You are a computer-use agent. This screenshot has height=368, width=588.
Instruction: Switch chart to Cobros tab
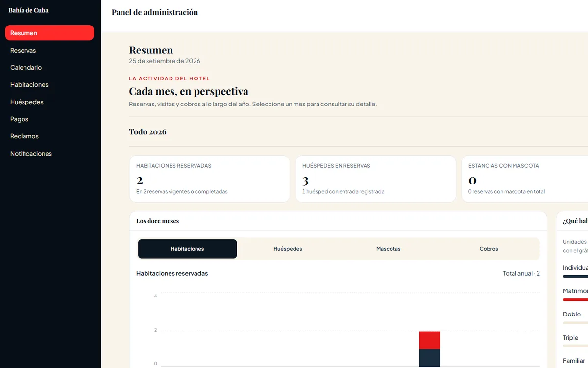[489, 249]
